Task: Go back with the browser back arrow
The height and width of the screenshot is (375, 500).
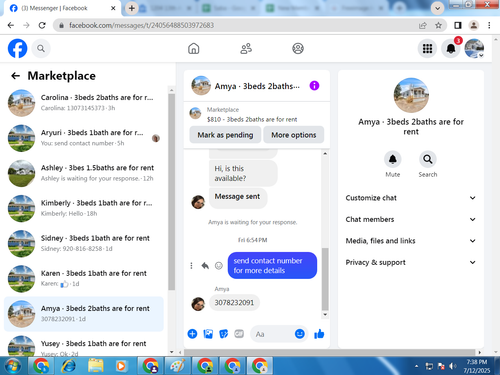Action: [x=11, y=25]
